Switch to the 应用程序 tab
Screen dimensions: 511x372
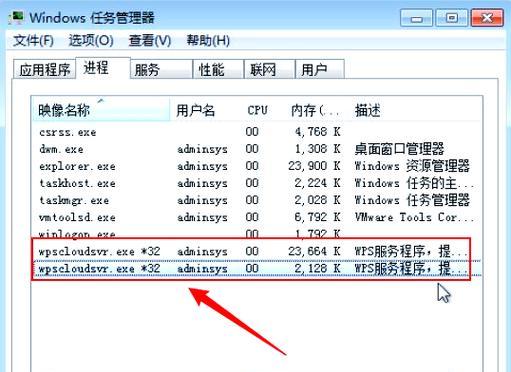click(x=44, y=69)
